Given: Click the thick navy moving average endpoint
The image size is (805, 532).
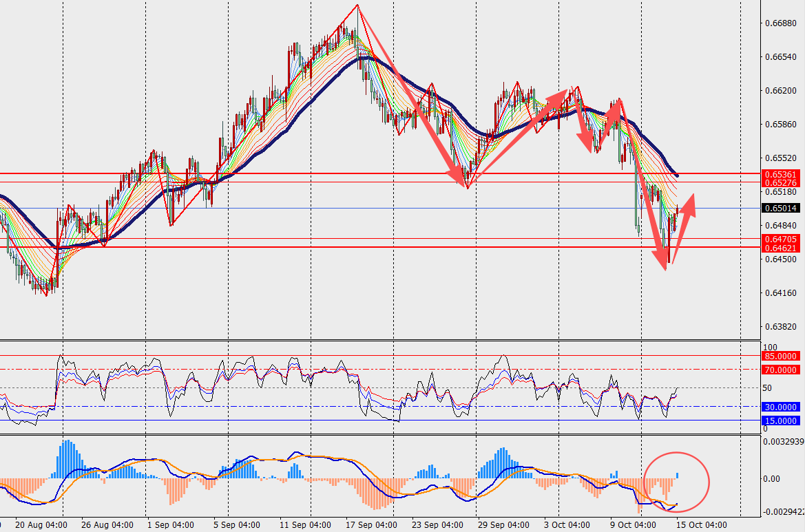Looking at the screenshot, I should pyautogui.click(x=677, y=176).
